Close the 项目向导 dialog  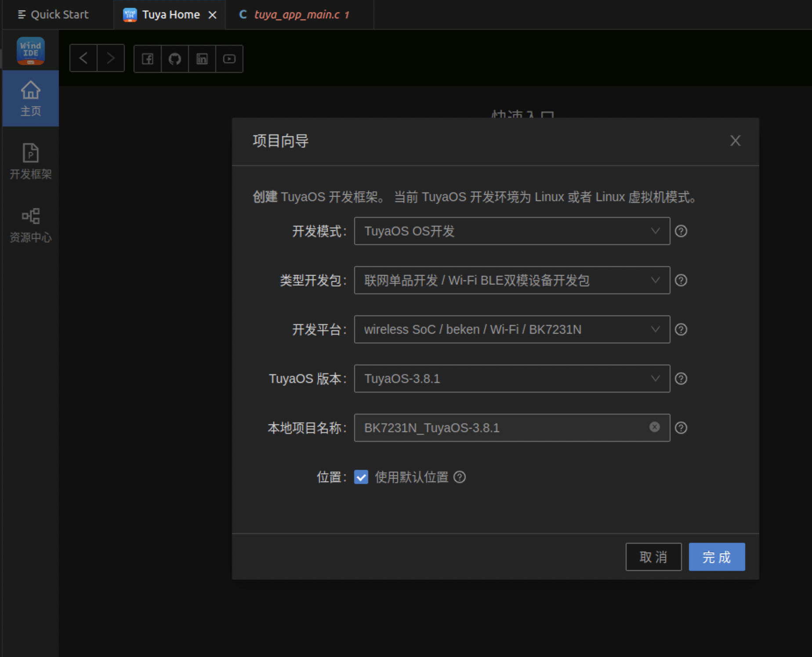click(x=735, y=141)
